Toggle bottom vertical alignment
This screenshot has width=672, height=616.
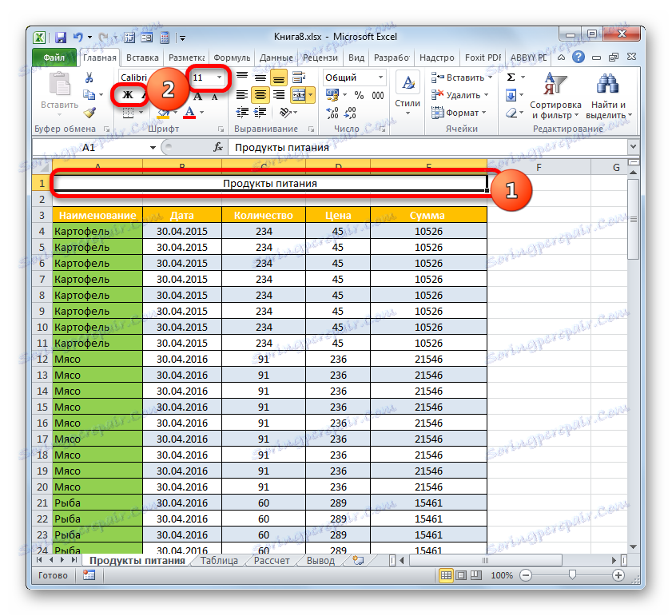[x=279, y=77]
